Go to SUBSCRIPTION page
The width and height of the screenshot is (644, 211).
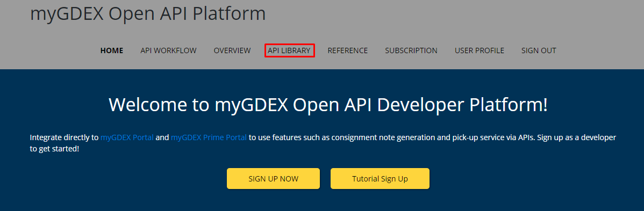[411, 50]
